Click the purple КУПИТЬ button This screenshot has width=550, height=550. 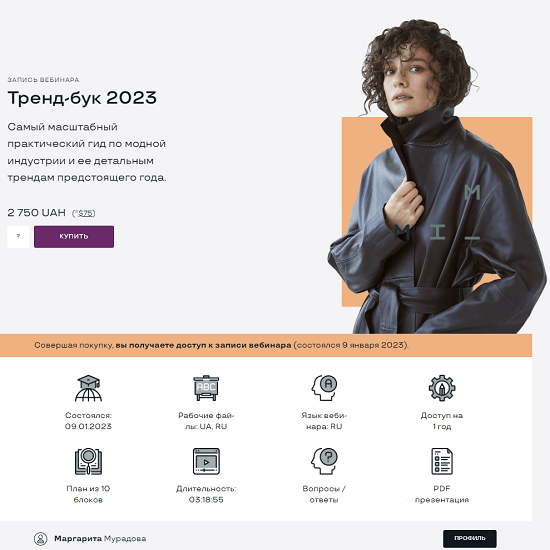pos(74,236)
